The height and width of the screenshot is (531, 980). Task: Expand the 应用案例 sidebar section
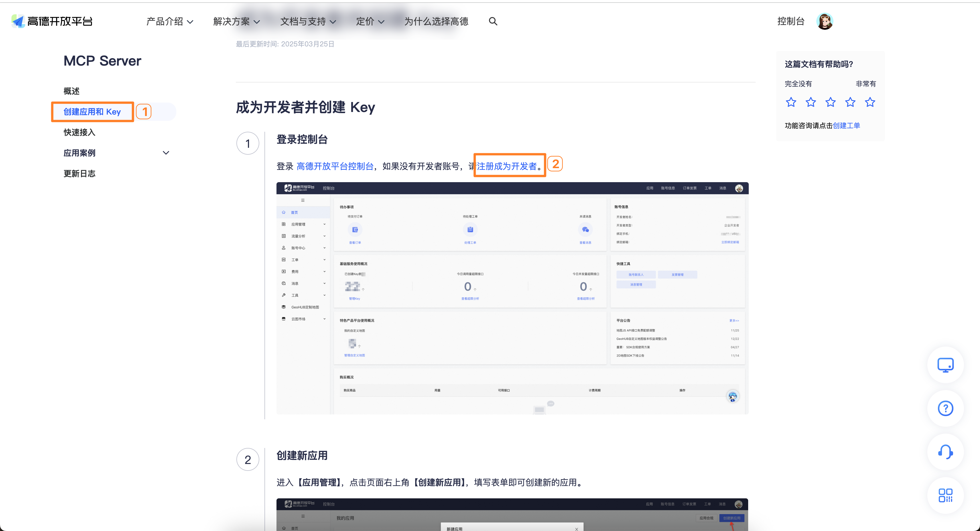[166, 153]
